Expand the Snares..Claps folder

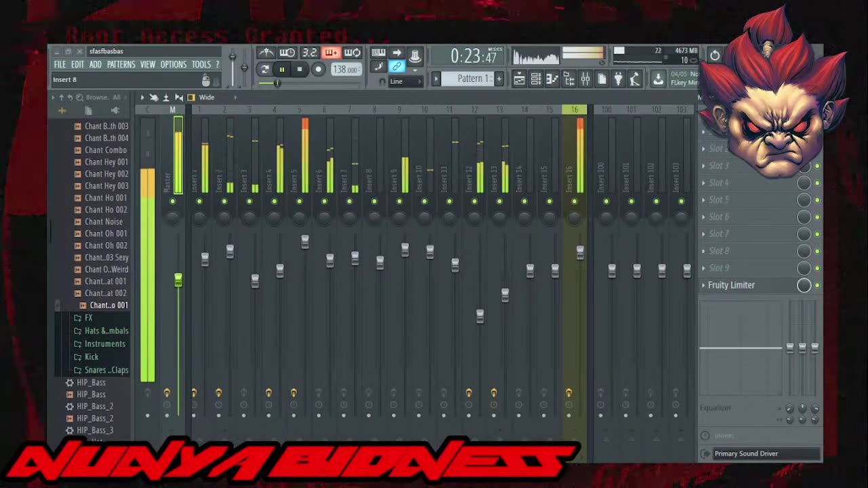pos(100,370)
